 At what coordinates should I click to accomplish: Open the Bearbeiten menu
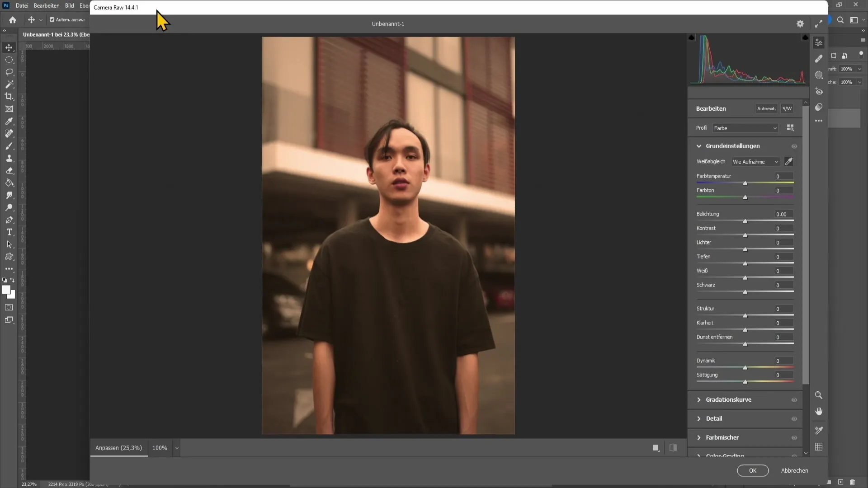(x=47, y=5)
